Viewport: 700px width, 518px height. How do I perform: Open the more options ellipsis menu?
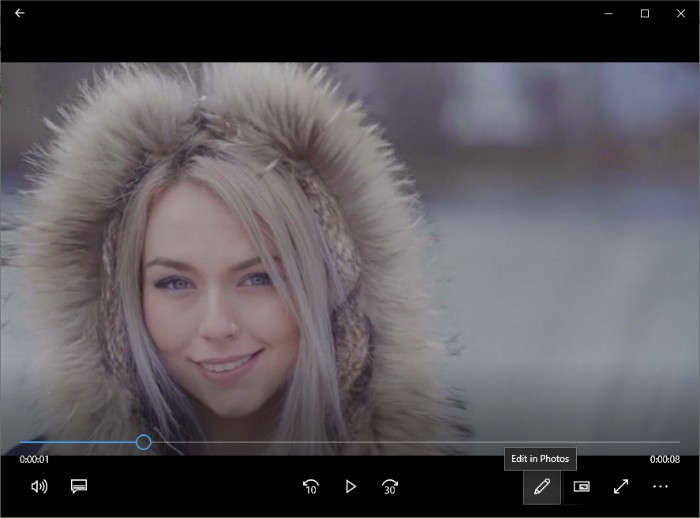[660, 486]
